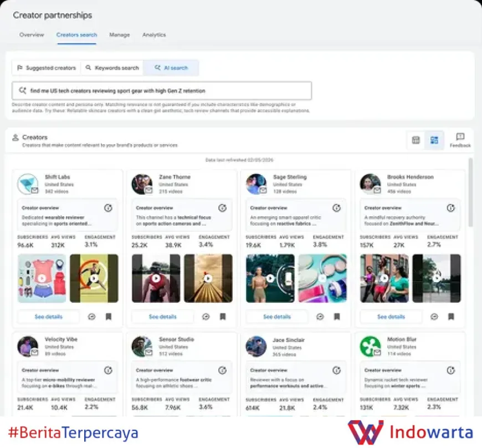
Task: Open the Manage tab
Action: (x=119, y=35)
